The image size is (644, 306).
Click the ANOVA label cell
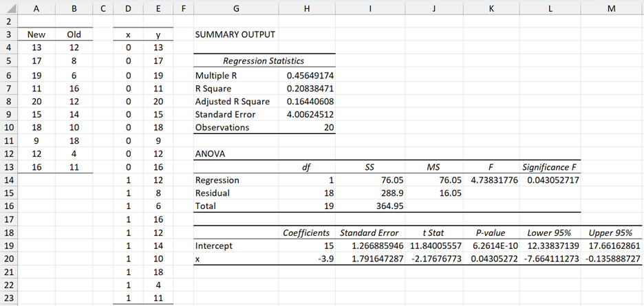click(210, 154)
